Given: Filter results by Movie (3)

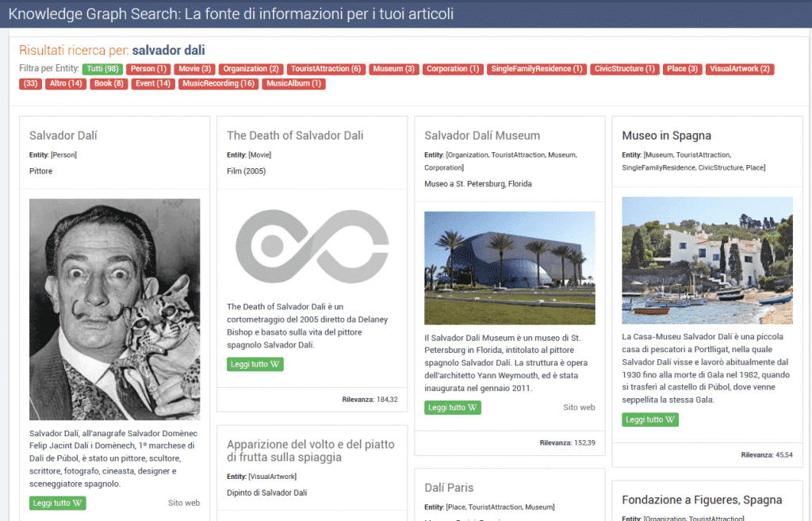Looking at the screenshot, I should [195, 69].
